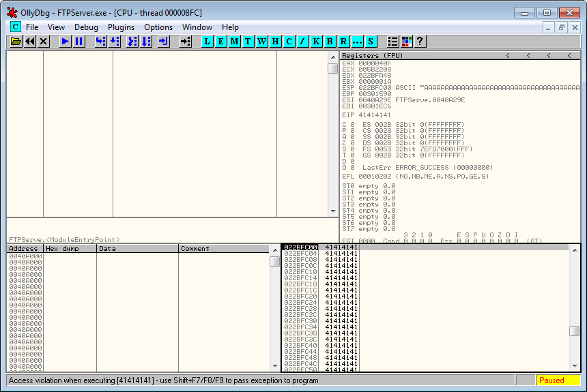Click the Help question mark icon
Screen dimensions: 587x392
(420, 42)
